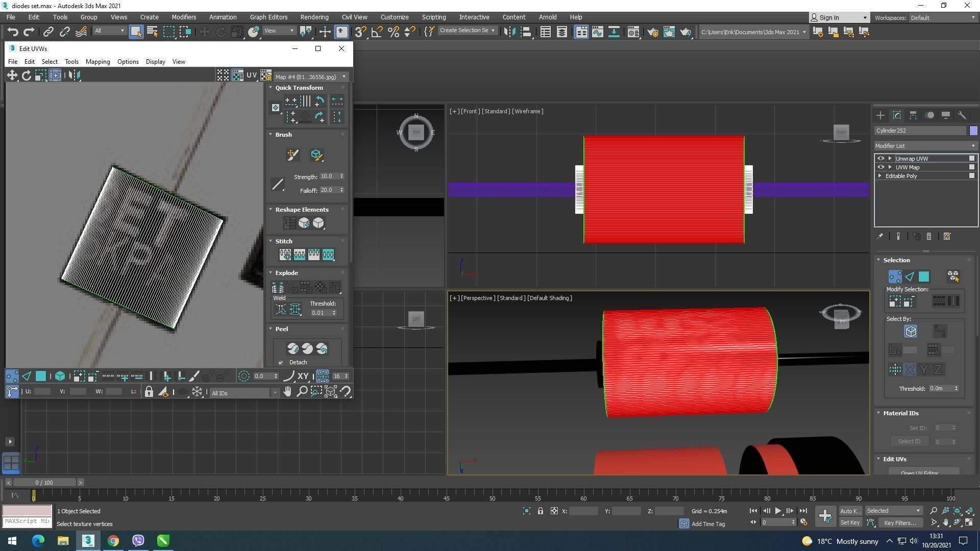980x551 pixels.
Task: Select the Pan hand tool in UV editor
Action: (287, 392)
